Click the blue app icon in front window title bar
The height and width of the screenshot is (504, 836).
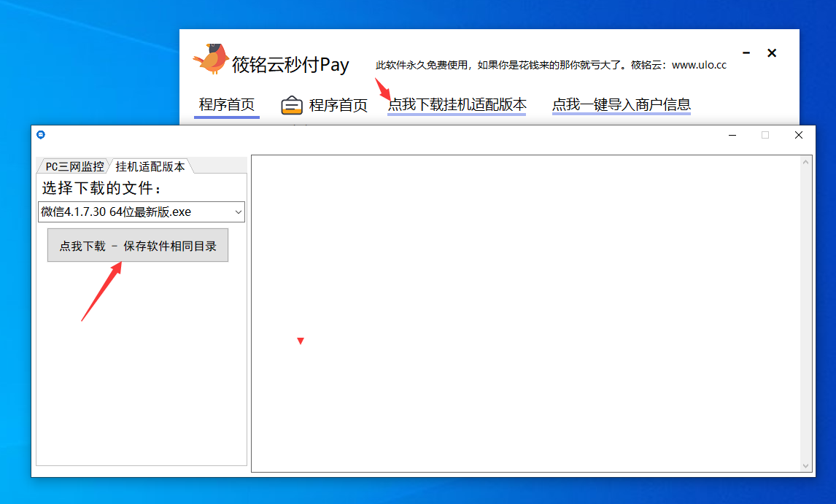point(41,135)
